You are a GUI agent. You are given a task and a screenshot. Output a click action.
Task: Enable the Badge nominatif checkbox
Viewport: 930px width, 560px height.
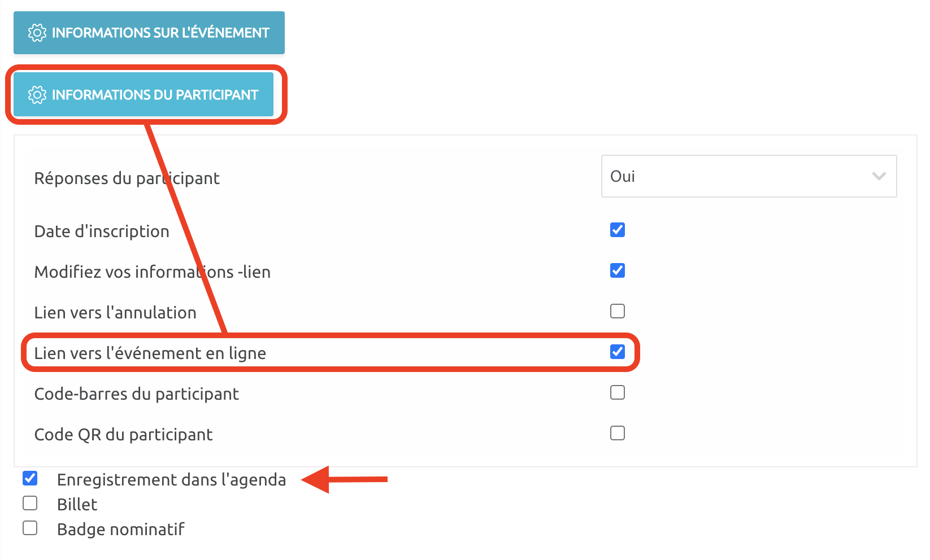(30, 528)
